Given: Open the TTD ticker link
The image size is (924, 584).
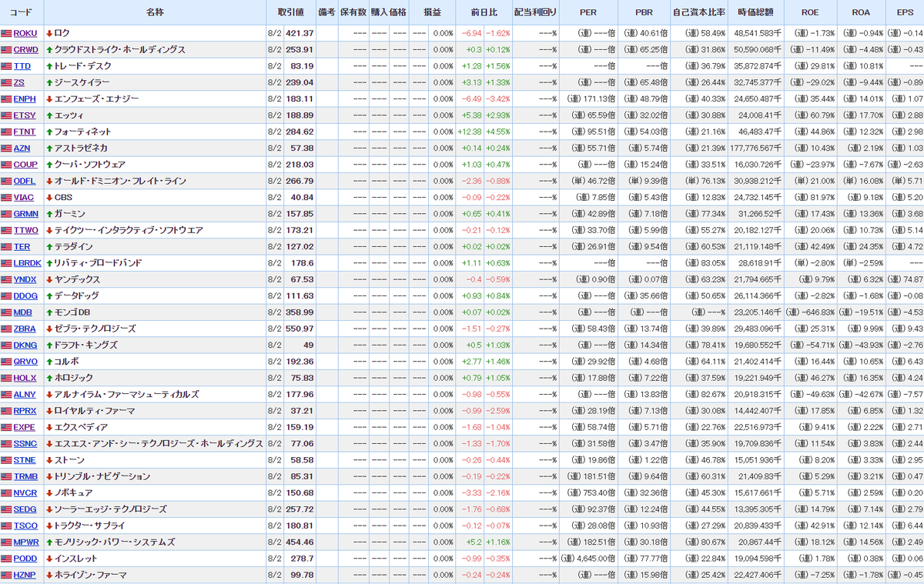Looking at the screenshot, I should (22, 66).
